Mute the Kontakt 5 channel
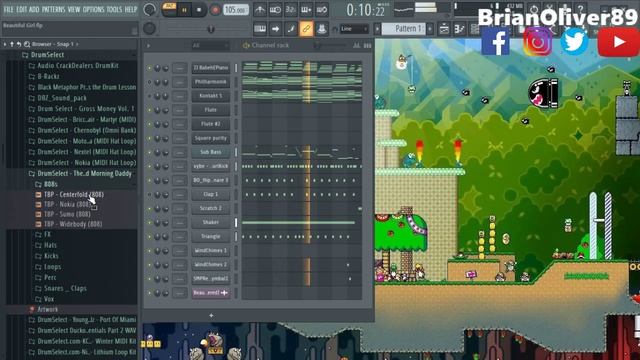 [149, 96]
